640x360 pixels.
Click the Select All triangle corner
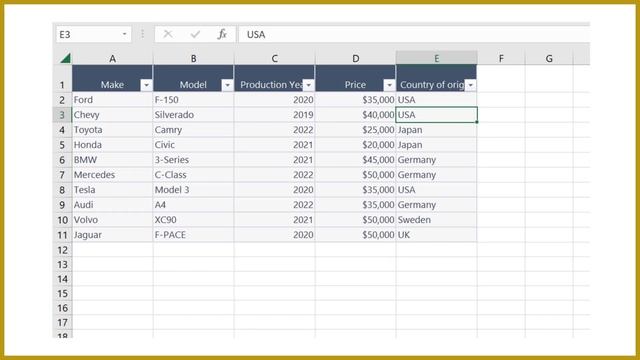click(65, 58)
